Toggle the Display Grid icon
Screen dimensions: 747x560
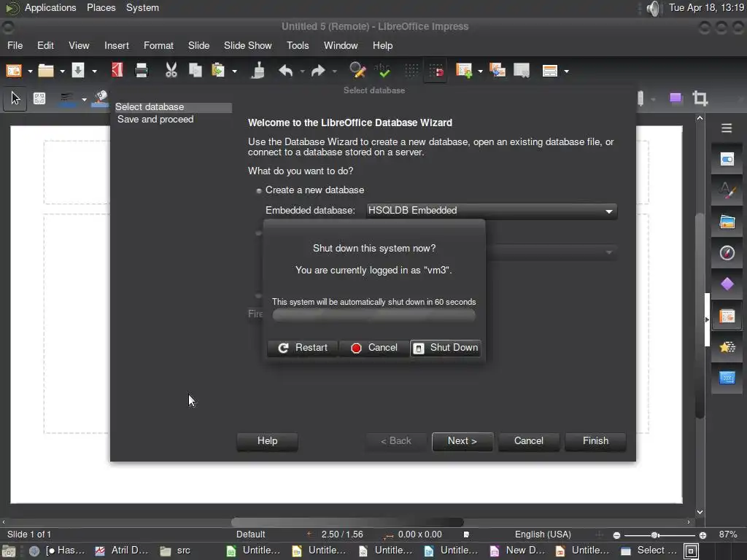[x=411, y=71]
